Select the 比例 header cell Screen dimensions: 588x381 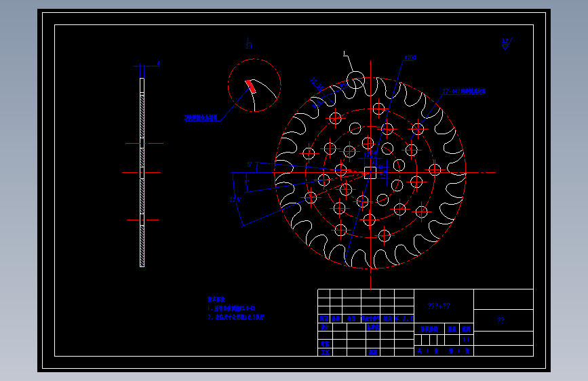(x=467, y=329)
